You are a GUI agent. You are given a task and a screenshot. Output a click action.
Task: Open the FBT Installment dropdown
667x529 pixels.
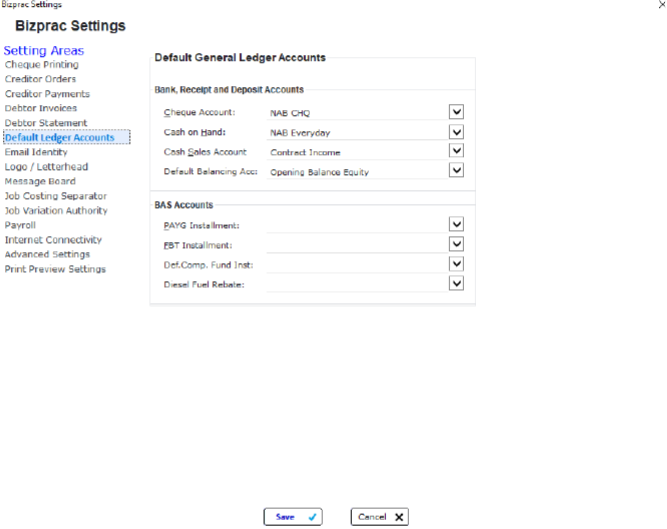pyautogui.click(x=456, y=244)
